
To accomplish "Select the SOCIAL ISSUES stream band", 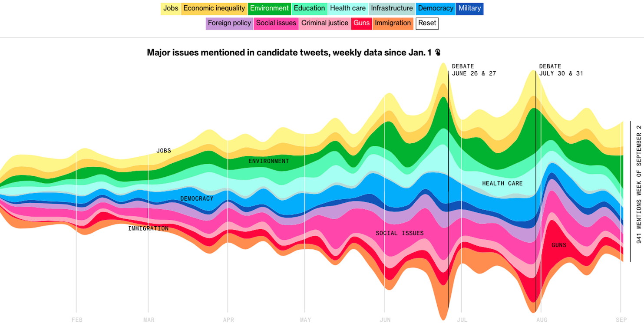I will (x=399, y=233).
